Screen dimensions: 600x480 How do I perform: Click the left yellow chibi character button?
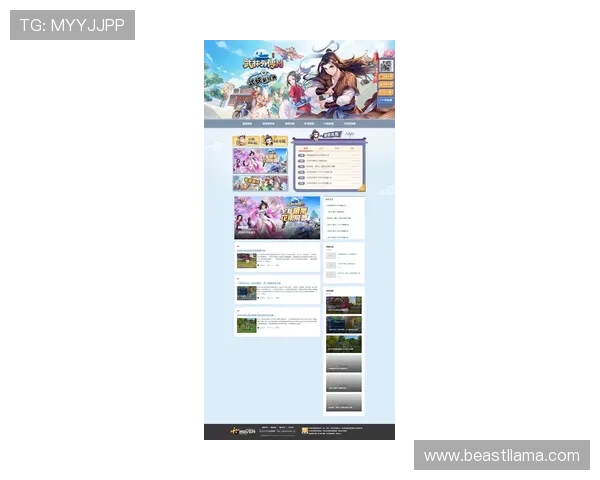coord(246,142)
